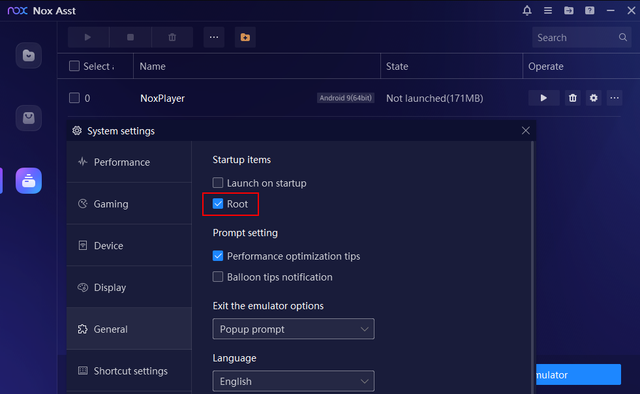Image resolution: width=640 pixels, height=394 pixels.
Task: Open the NoxPlayer instance gear settings
Action: 593,98
